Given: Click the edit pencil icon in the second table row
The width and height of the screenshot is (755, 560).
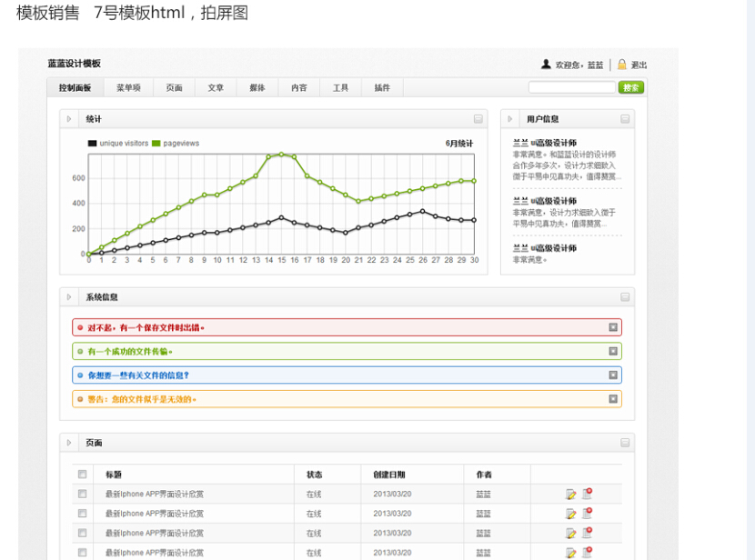Looking at the screenshot, I should tap(570, 514).
